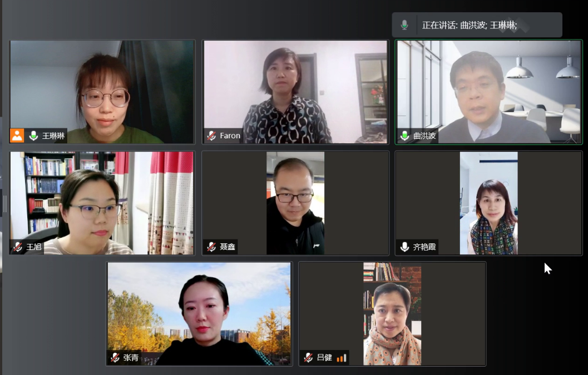Select 曲洪波's highlighted speaker video tile
Image resolution: width=588 pixels, height=375 pixels.
click(x=488, y=92)
